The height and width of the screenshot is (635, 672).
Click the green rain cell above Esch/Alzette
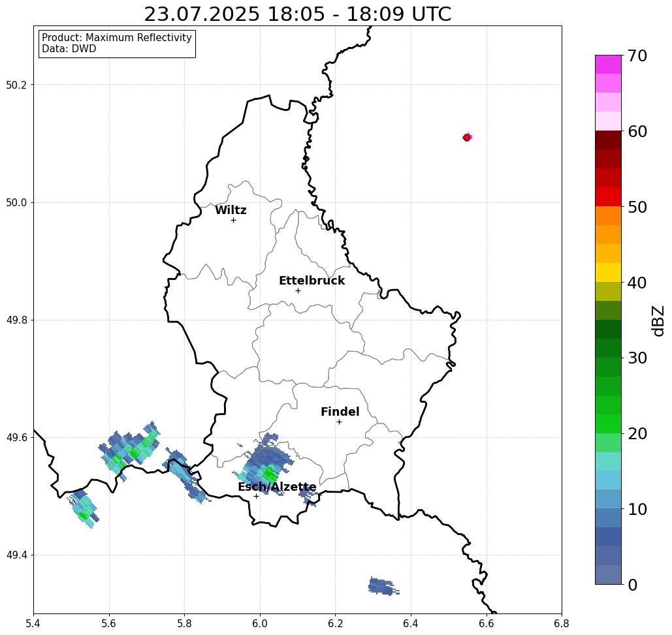point(270,474)
